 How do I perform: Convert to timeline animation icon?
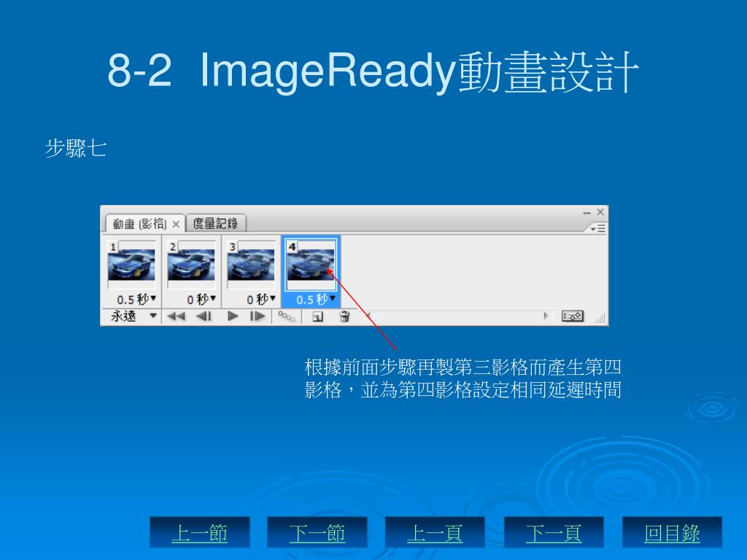(x=572, y=316)
